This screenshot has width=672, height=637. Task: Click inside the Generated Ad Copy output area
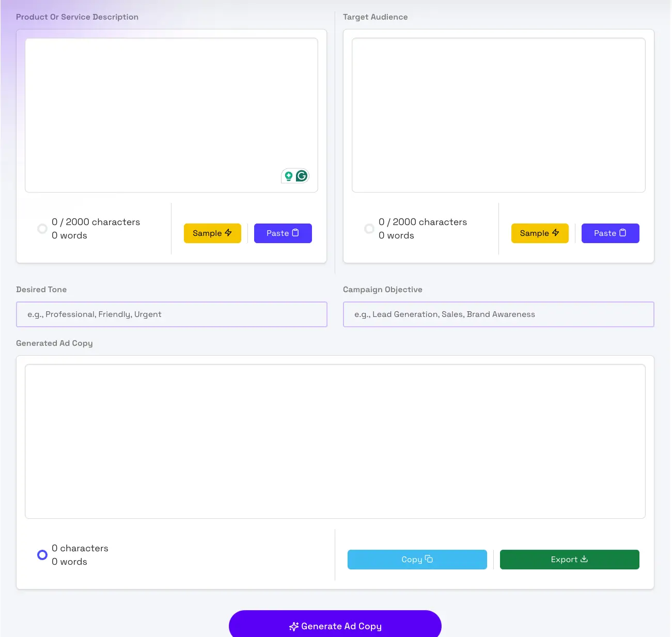335,441
